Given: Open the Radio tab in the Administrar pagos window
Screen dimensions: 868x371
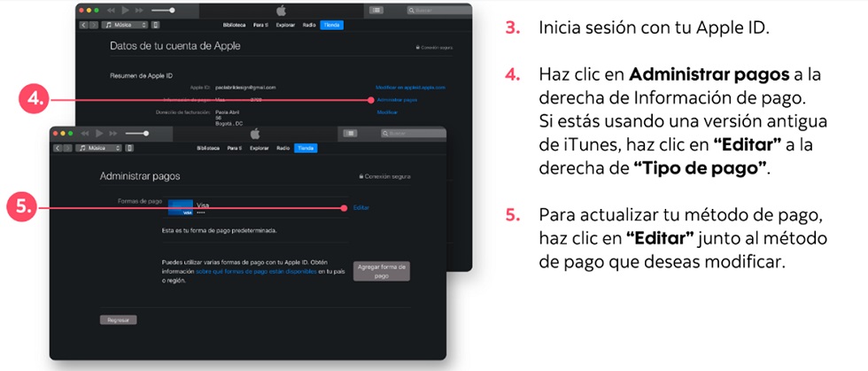Looking at the screenshot, I should 283,149.
